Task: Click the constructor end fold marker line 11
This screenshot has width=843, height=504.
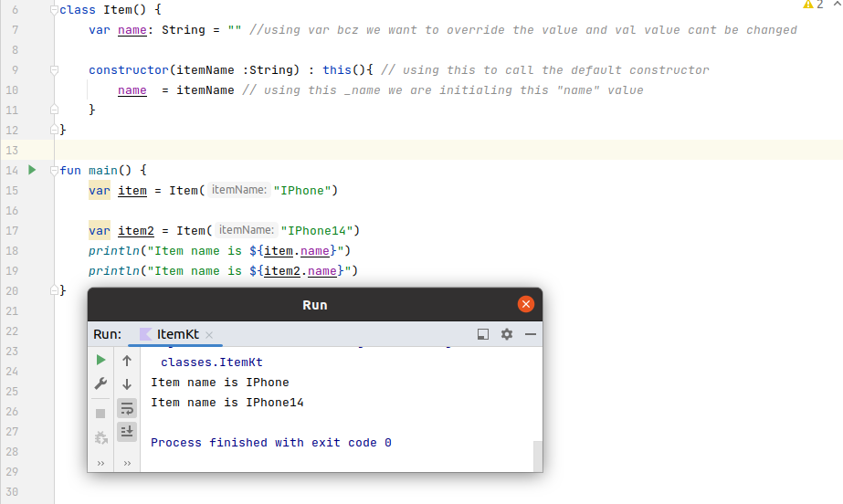Action: [54, 110]
